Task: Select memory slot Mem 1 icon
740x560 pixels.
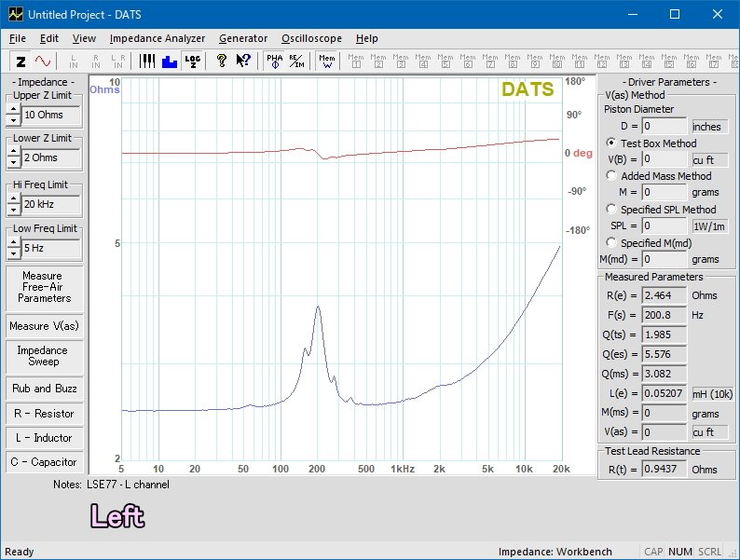Action: tap(356, 61)
